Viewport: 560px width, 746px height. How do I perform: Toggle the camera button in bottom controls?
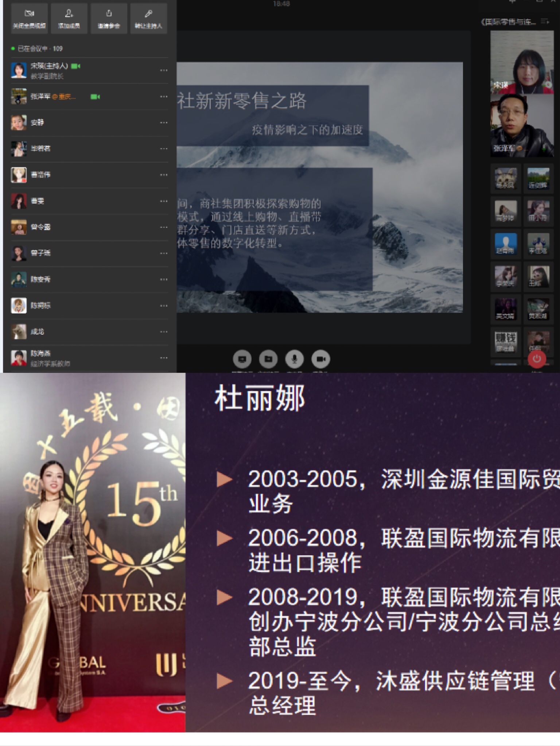click(x=321, y=359)
